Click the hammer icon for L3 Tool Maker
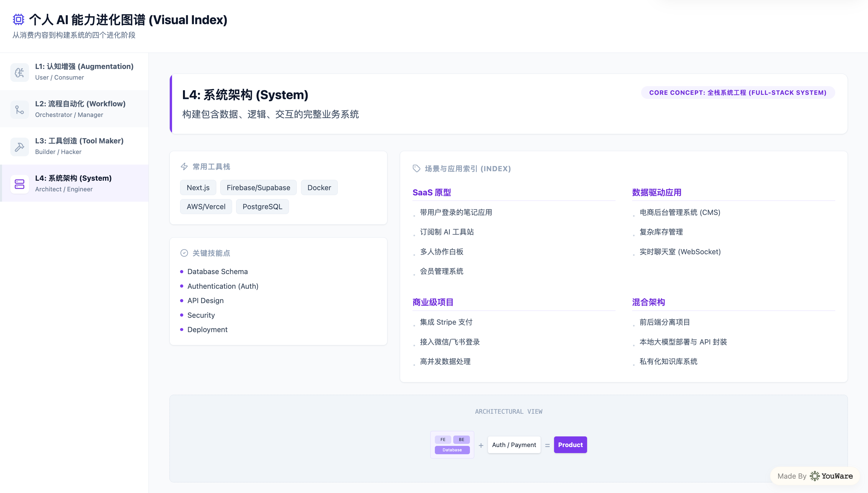The height and width of the screenshot is (493, 868). (20, 147)
